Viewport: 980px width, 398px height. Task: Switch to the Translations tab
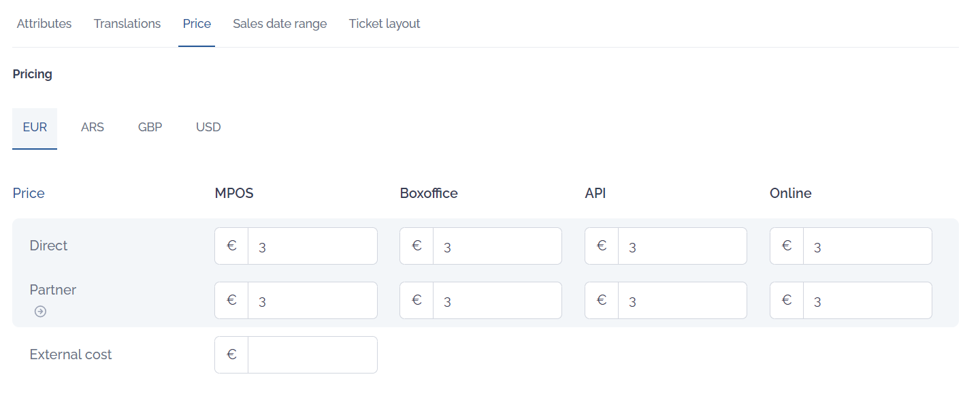[x=127, y=24]
